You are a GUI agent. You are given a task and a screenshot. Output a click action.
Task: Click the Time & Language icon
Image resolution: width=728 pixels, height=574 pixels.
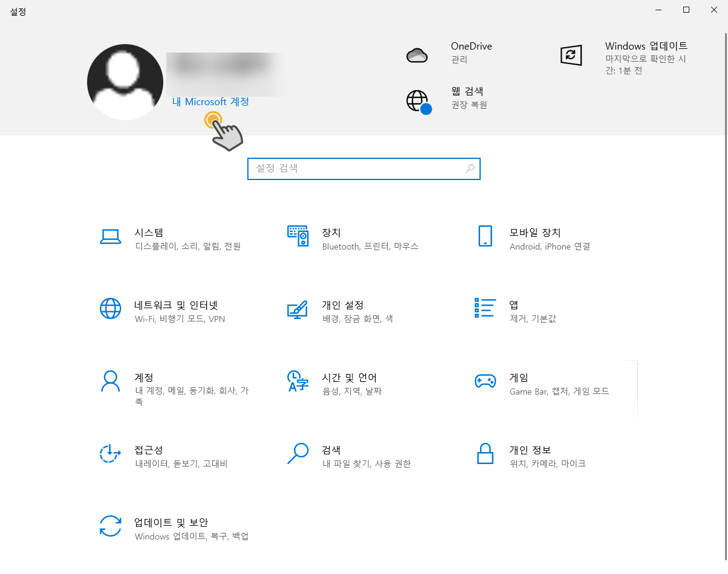tap(297, 381)
